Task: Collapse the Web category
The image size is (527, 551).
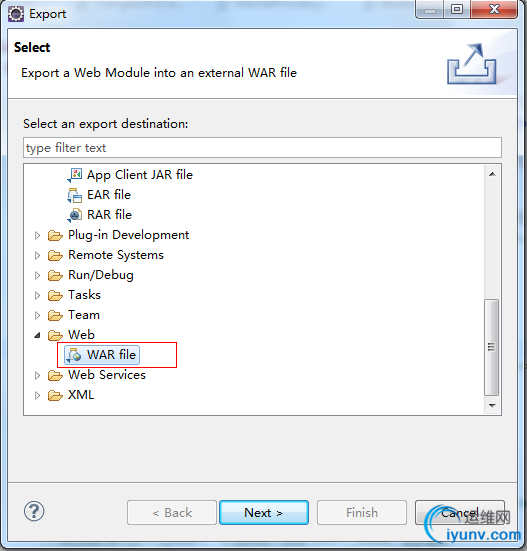Action: point(37,336)
